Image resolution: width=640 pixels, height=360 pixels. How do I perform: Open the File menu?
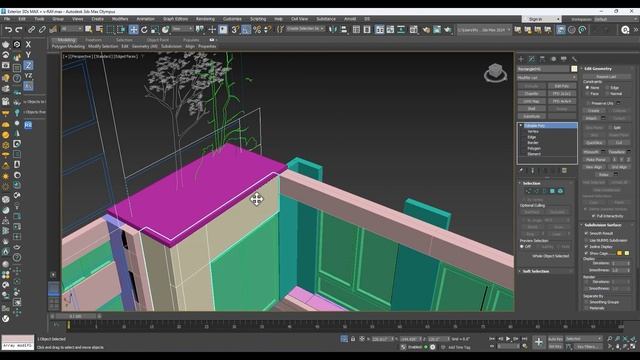(7, 19)
